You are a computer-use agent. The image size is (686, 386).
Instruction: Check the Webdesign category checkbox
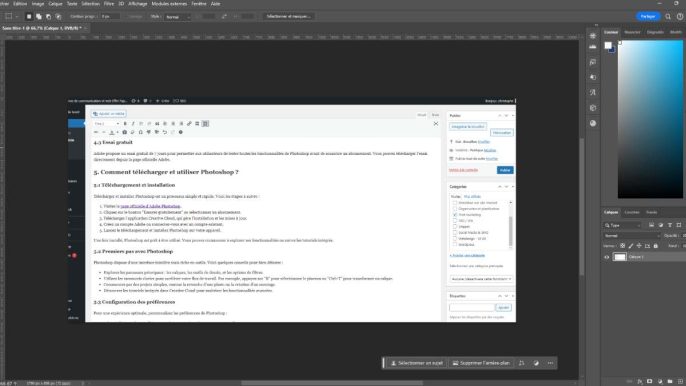click(455, 239)
